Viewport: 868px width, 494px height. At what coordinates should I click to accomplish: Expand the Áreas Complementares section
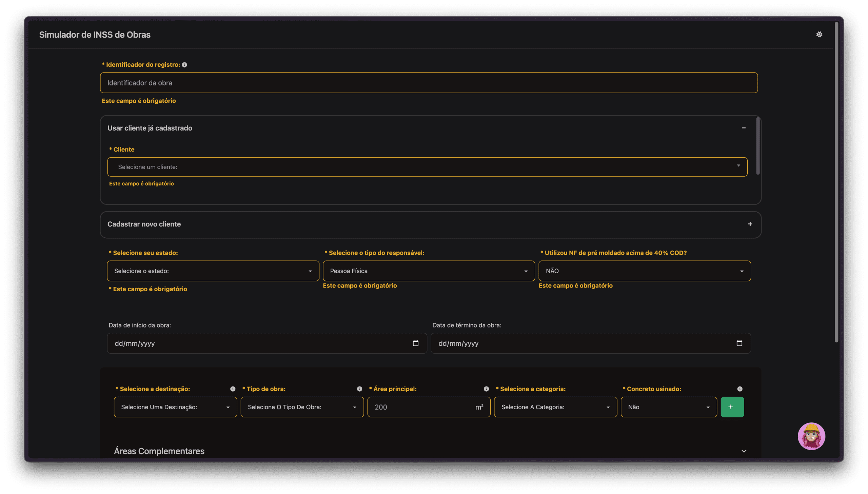pyautogui.click(x=744, y=451)
